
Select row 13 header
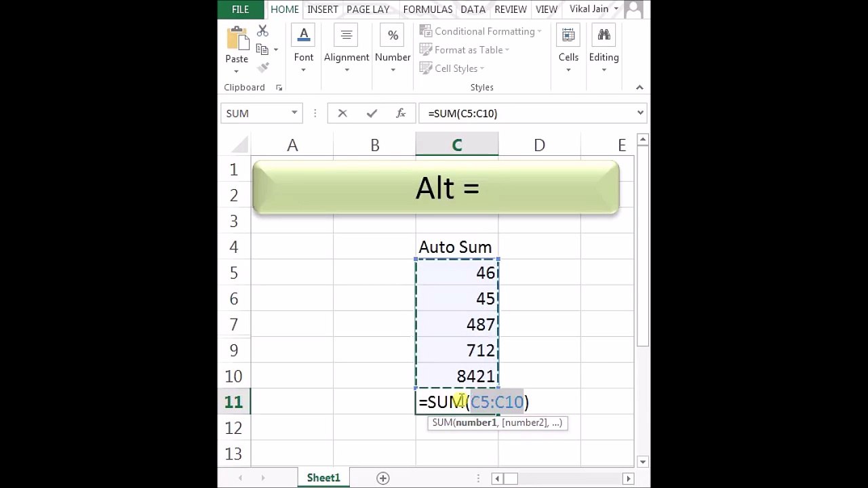coord(234,453)
